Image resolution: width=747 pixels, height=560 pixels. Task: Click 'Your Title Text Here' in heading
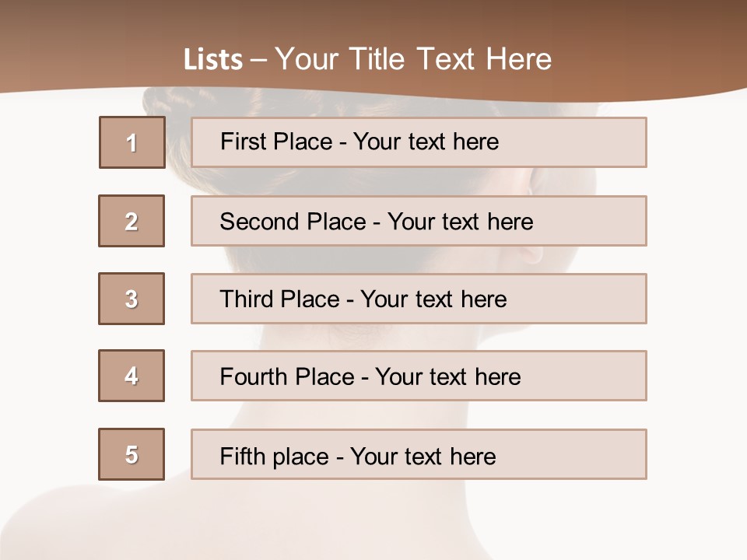[x=413, y=60]
